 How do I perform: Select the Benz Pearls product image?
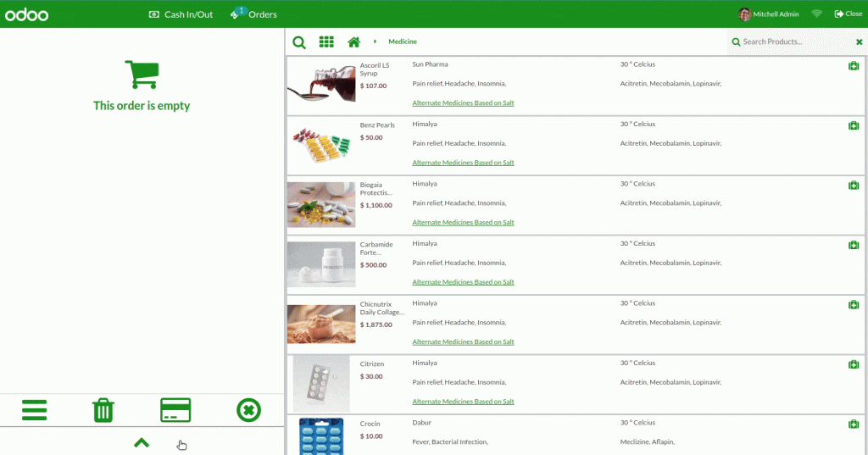321,145
